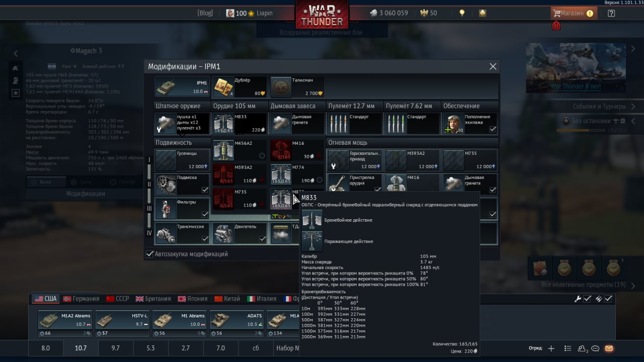Image resolution: width=644 pixels, height=362 pixels.
Task: Open the Магазин shop button
Action: [x=574, y=13]
